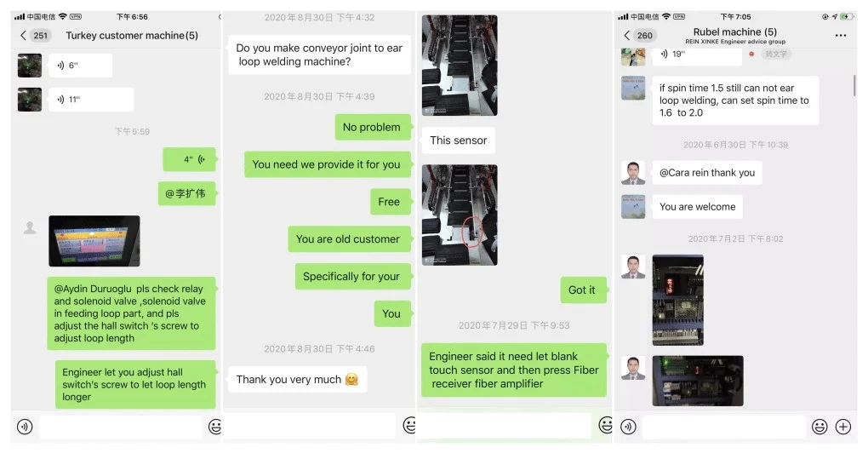The width and height of the screenshot is (868, 459).
Task: Focus message input field in Rubel chat
Action: pos(723,427)
